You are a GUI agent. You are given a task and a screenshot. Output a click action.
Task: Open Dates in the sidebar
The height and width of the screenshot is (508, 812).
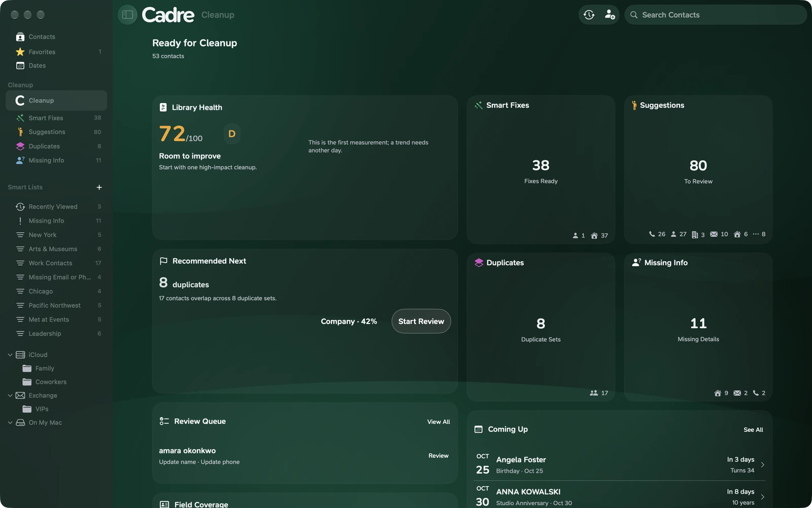click(x=56, y=66)
